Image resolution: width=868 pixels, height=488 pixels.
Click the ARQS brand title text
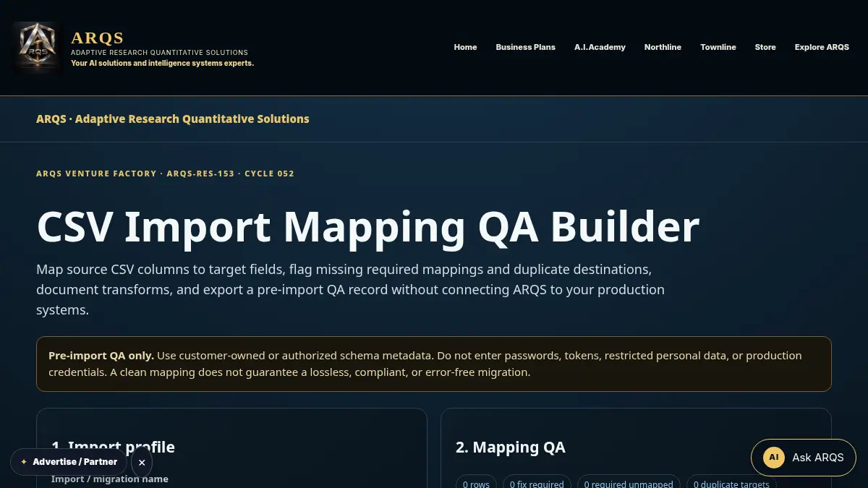98,38
